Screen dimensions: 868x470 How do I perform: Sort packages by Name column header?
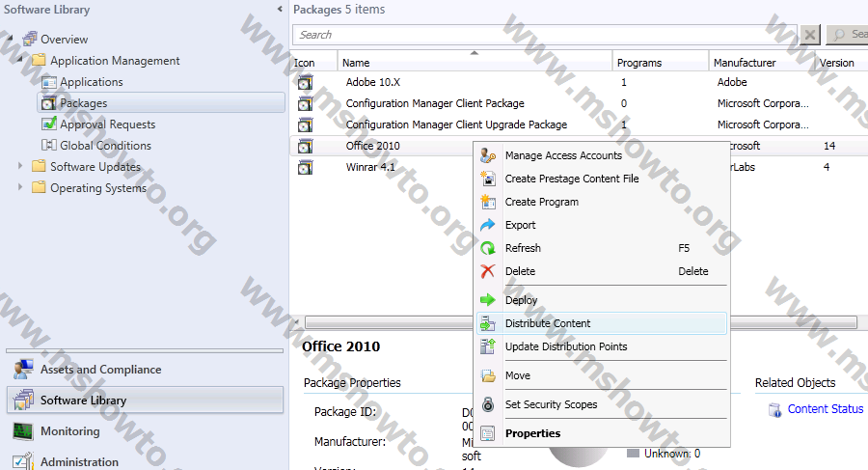[x=475, y=63]
